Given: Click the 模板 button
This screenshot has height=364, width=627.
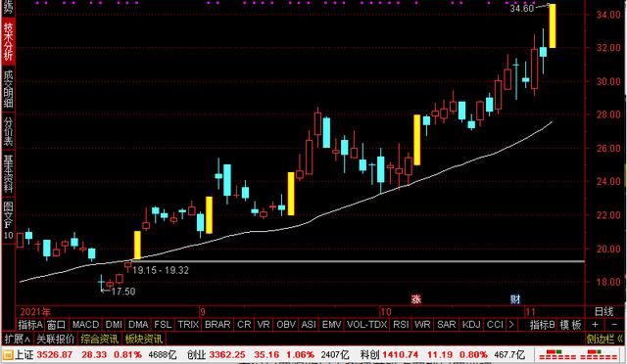Looking at the screenshot, I should coord(570,325).
